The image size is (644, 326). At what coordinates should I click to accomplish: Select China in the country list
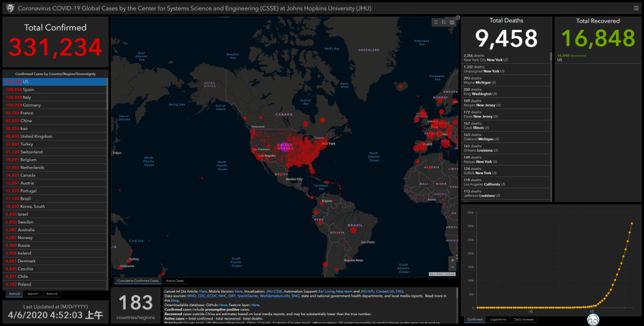(x=55, y=121)
